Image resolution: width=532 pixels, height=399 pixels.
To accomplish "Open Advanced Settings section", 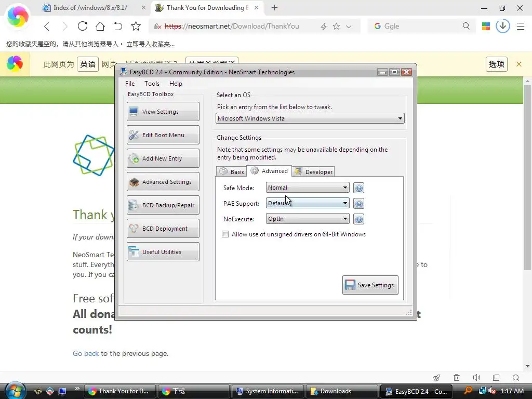I will tap(163, 182).
